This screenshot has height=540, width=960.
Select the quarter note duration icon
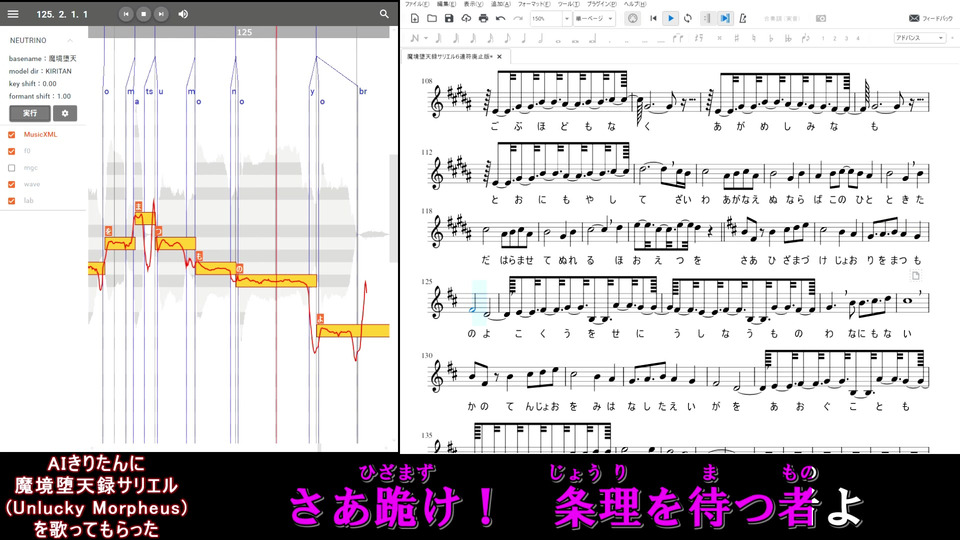[524, 38]
